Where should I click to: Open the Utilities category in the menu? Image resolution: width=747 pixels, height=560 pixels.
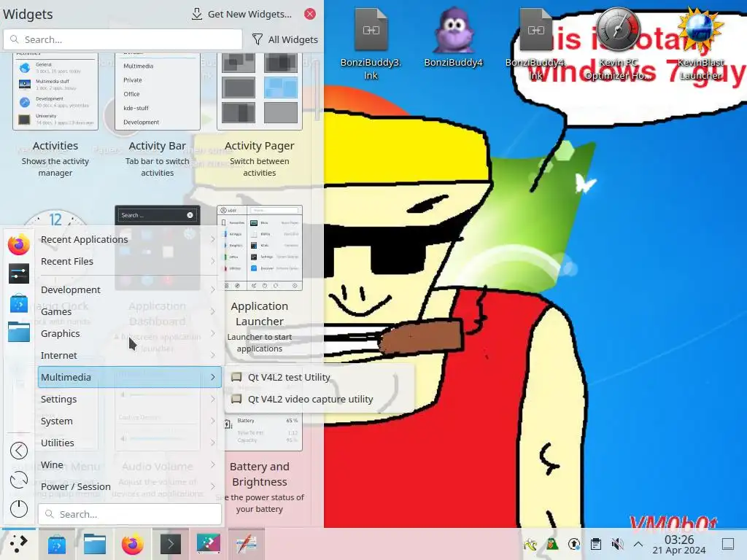128,443
